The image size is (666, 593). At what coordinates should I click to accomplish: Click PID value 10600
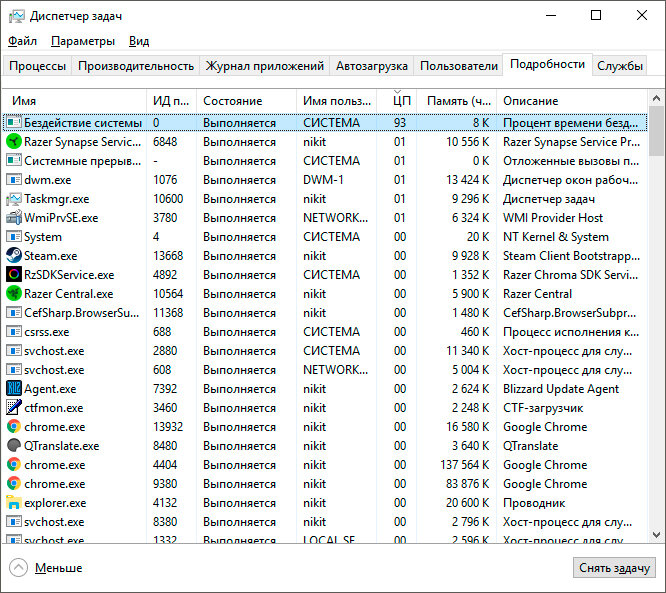pyautogui.click(x=168, y=199)
